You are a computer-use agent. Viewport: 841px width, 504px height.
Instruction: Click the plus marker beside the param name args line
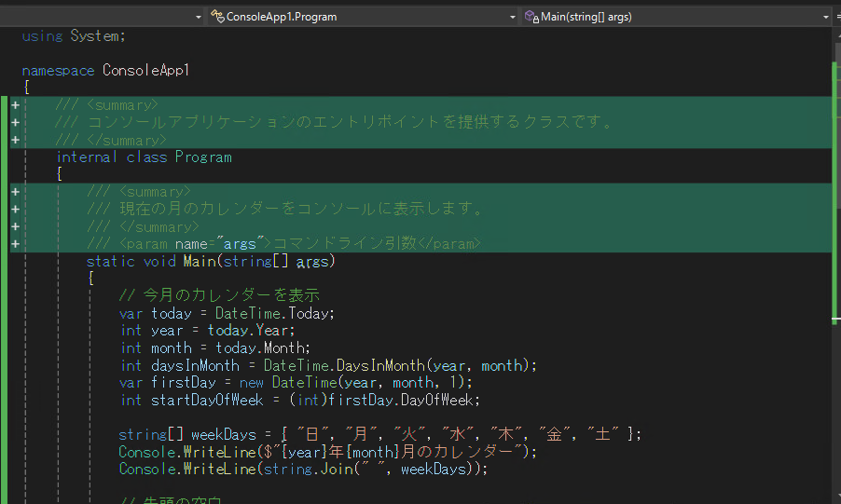pos(15,243)
